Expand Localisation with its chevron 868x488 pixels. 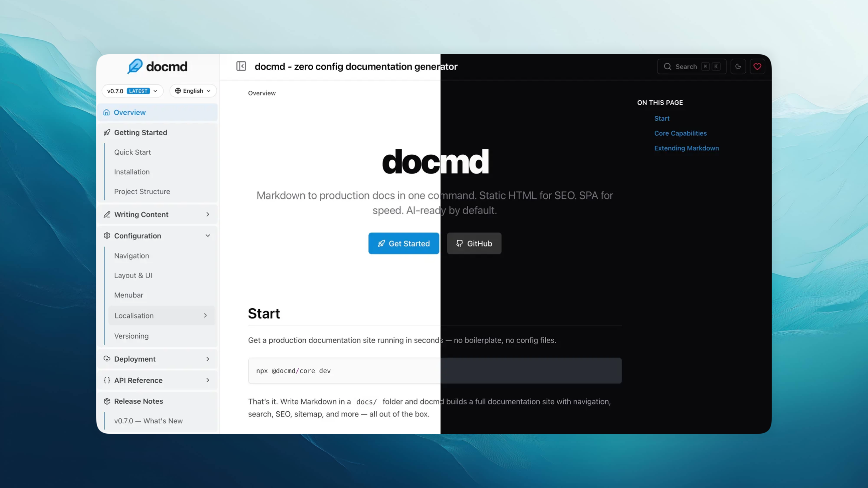point(205,315)
